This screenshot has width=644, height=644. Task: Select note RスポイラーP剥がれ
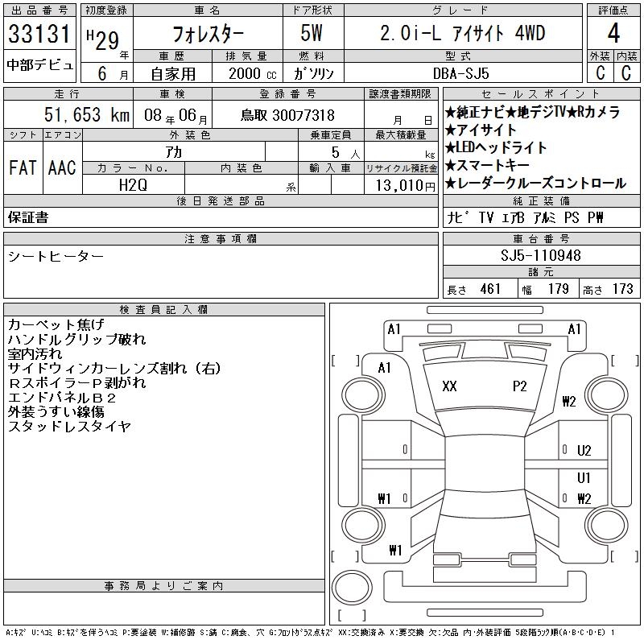tap(77, 383)
